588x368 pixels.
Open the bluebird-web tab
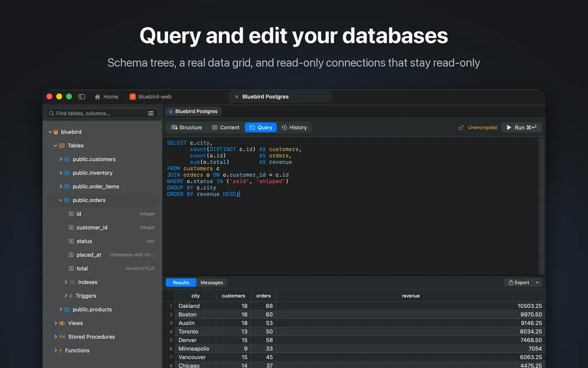150,96
